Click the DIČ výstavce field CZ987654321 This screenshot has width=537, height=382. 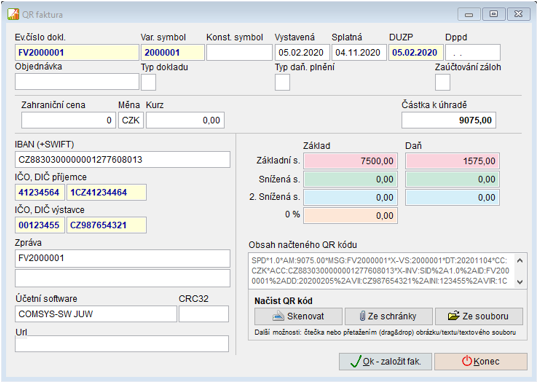(107, 225)
